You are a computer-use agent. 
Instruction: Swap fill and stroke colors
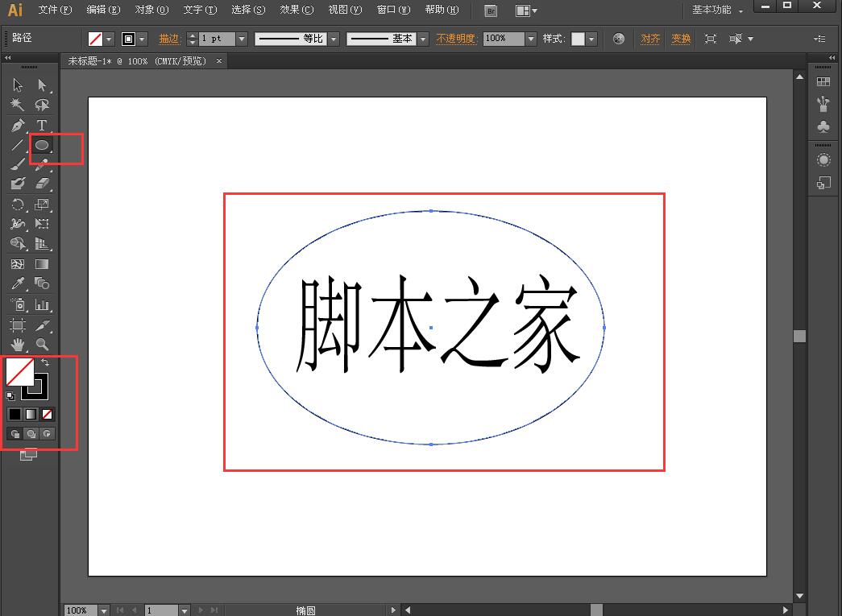45,362
